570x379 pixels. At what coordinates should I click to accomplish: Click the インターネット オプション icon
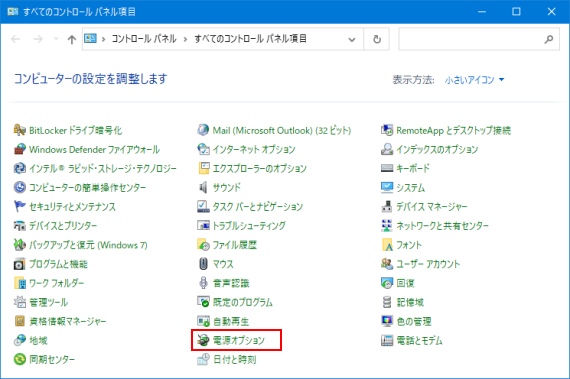tap(203, 149)
